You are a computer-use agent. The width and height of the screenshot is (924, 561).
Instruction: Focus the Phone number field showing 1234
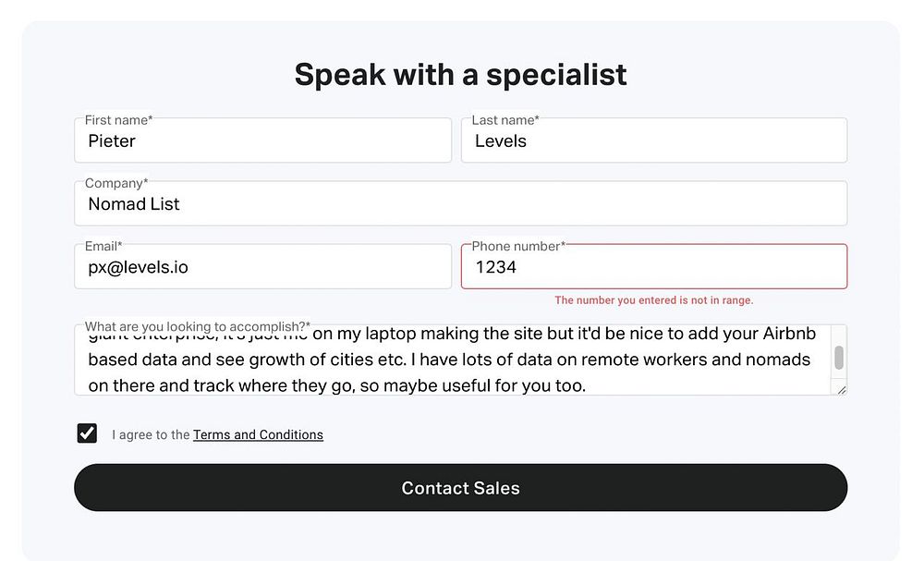(653, 268)
